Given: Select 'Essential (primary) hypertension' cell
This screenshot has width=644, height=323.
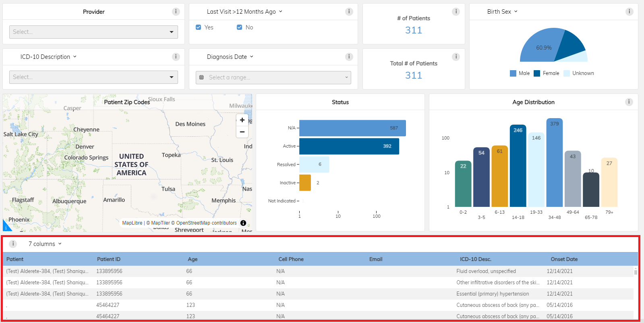Looking at the screenshot, I should pos(493,294).
